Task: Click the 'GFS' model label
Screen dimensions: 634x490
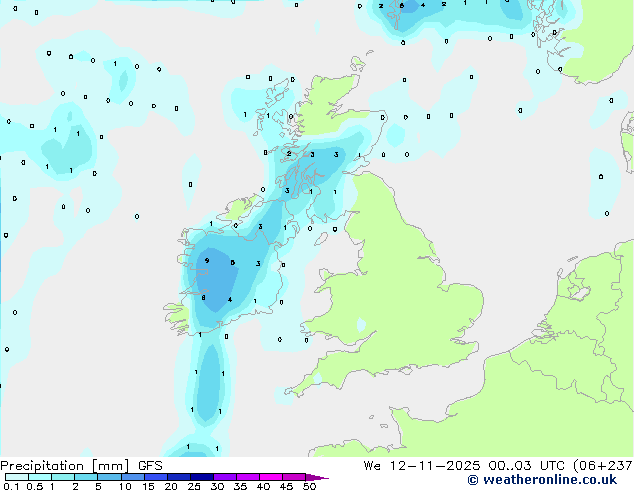Action: (x=150, y=466)
